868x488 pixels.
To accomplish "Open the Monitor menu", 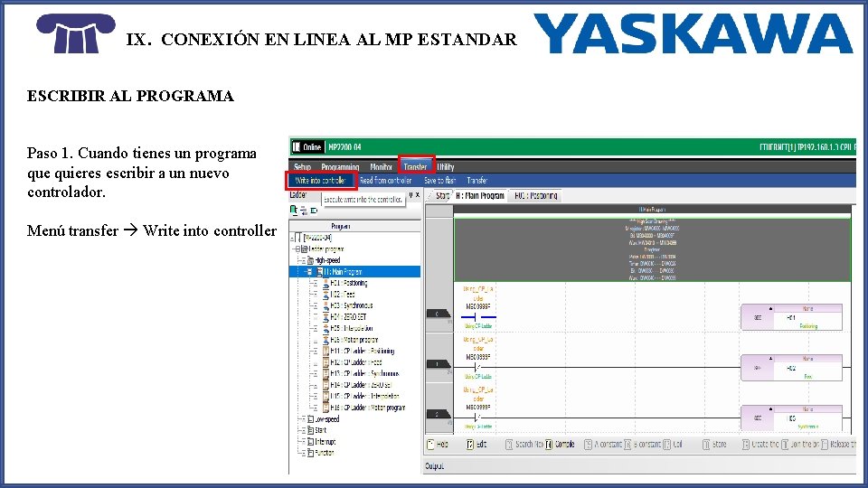I will (381, 166).
